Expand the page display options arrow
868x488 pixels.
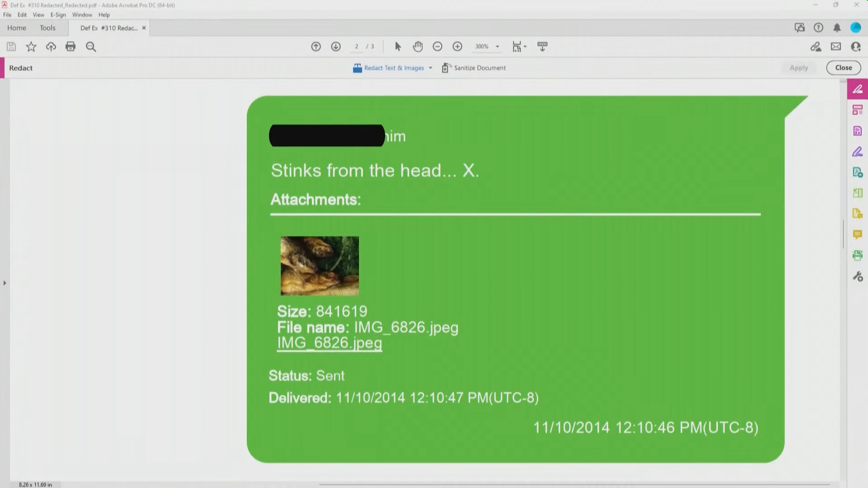click(525, 47)
